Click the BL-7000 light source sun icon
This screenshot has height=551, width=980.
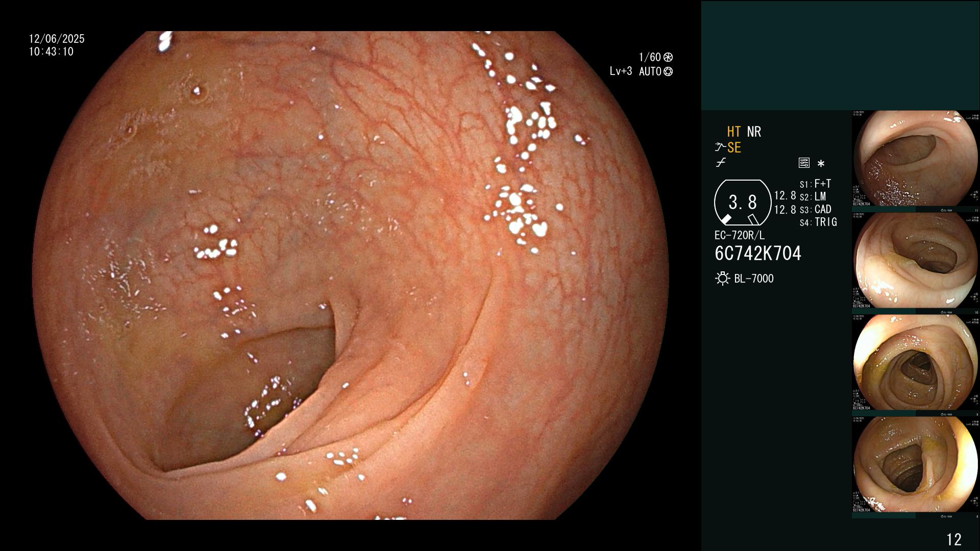tap(722, 279)
